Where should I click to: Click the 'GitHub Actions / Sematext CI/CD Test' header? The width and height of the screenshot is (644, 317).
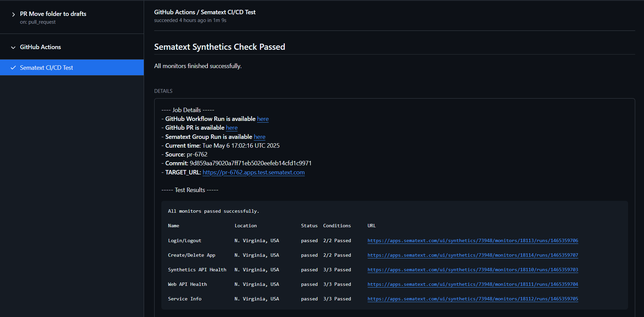(x=205, y=12)
